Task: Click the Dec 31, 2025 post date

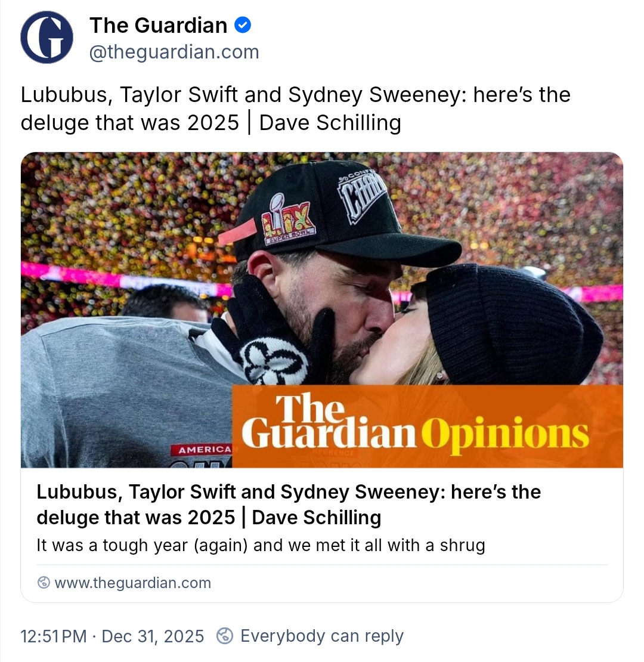Action: point(153,636)
